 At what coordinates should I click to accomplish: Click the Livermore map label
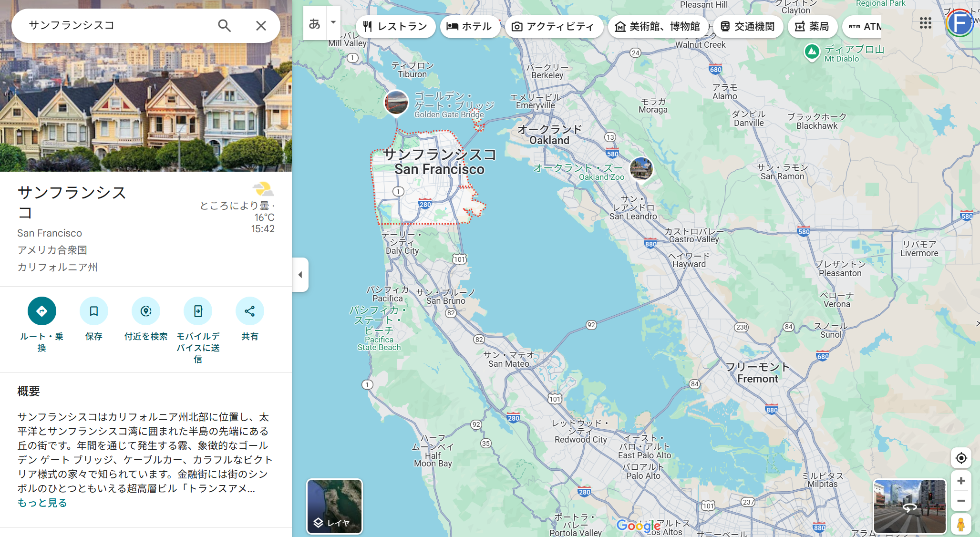919,248
